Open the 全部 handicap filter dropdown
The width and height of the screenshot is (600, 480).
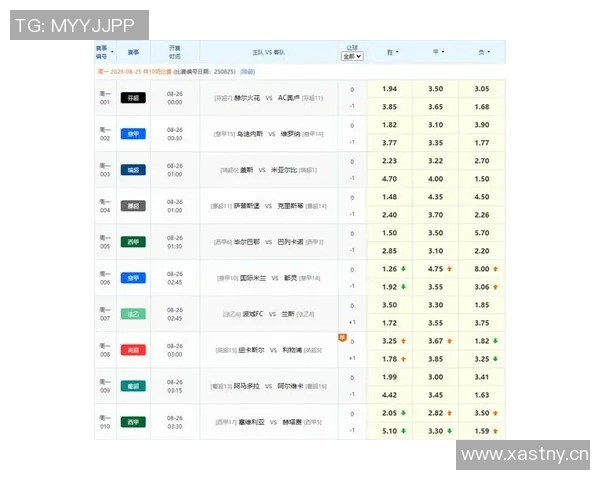[x=352, y=57]
